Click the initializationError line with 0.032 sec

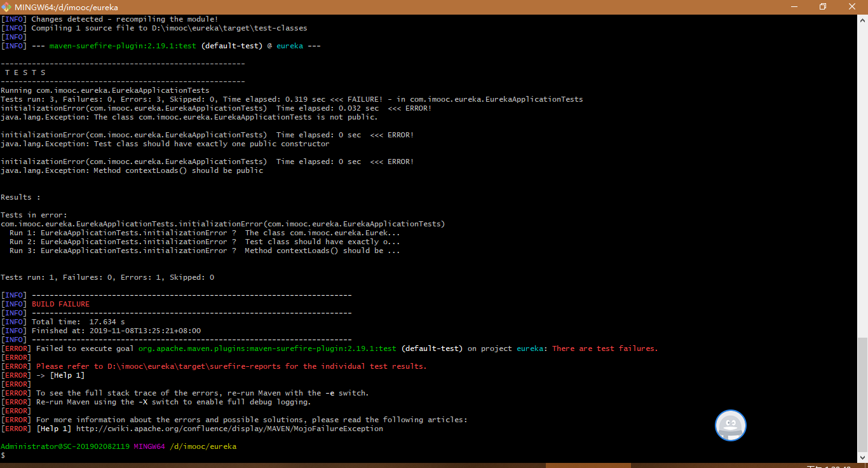[x=216, y=108]
